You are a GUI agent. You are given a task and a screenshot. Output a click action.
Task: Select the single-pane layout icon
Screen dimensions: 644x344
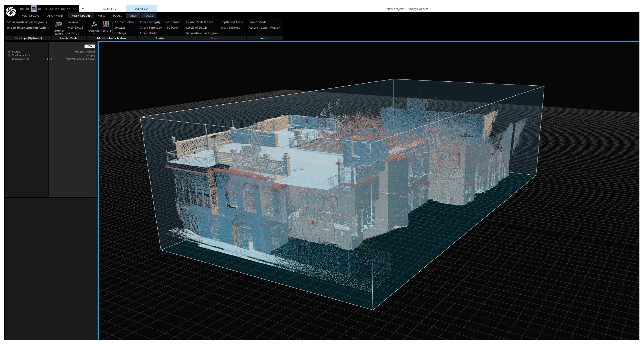tap(22, 9)
